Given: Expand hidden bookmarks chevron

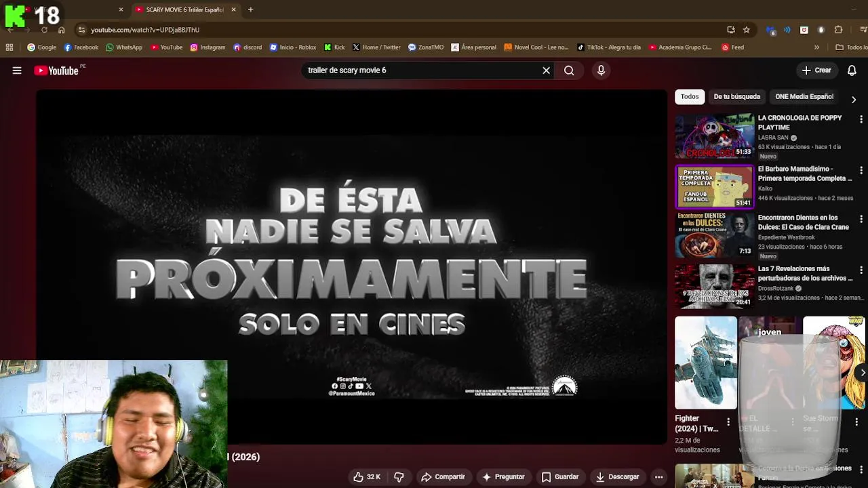Looking at the screenshot, I should pyautogui.click(x=816, y=47).
